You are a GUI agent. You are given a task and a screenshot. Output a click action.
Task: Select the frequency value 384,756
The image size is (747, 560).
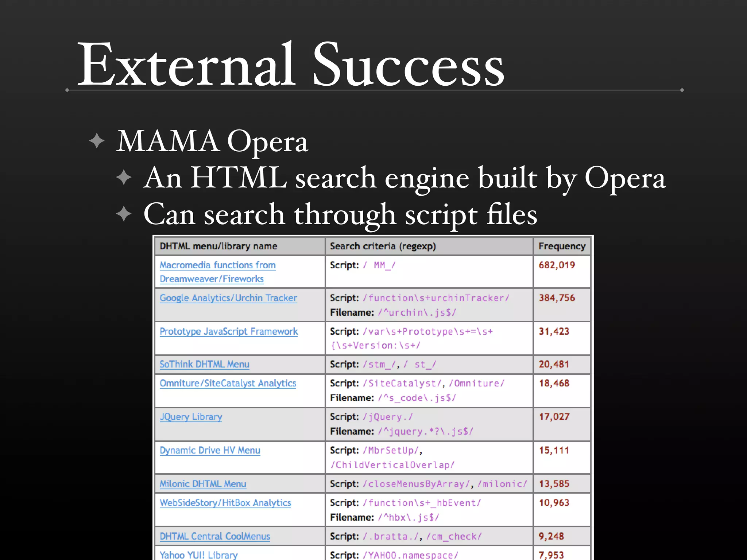[x=557, y=298]
